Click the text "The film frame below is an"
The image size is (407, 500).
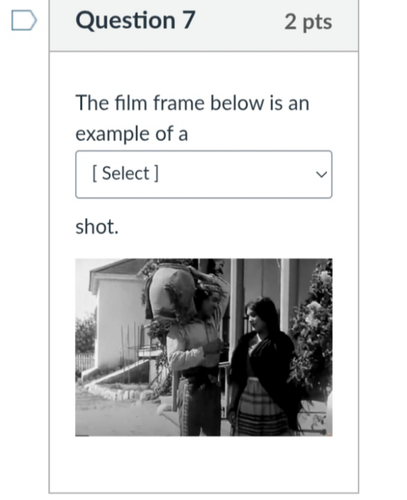[193, 103]
